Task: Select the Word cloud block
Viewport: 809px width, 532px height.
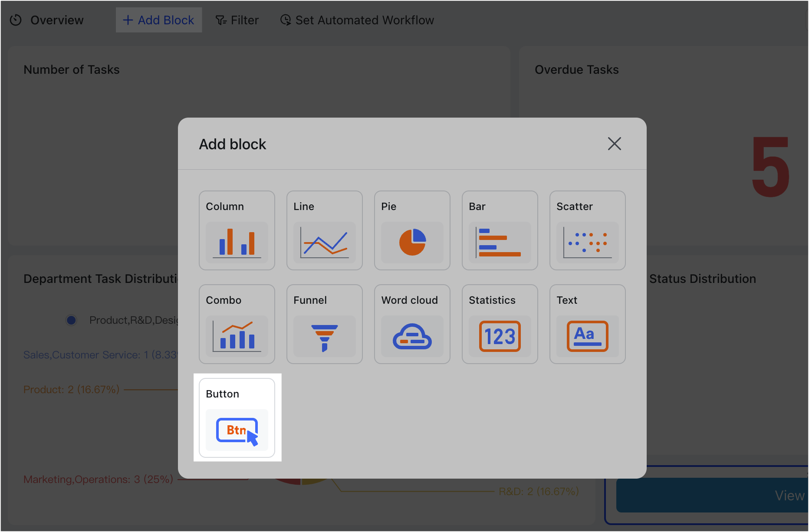Action: (412, 324)
